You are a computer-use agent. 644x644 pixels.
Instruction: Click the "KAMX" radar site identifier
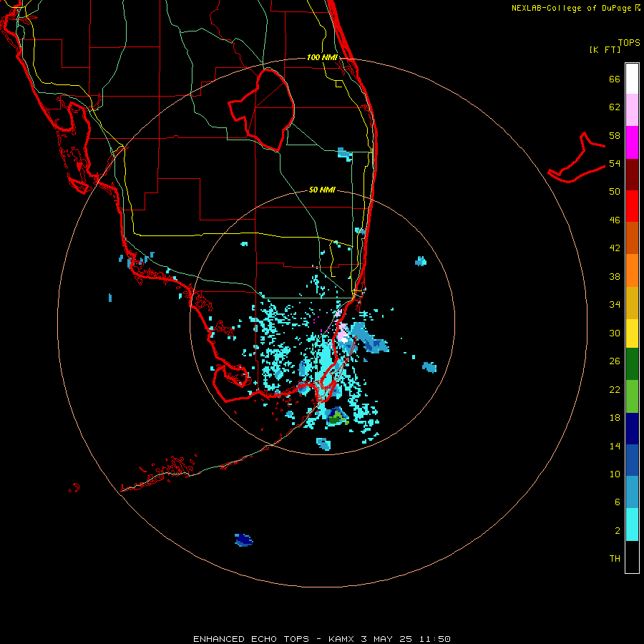click(x=342, y=639)
